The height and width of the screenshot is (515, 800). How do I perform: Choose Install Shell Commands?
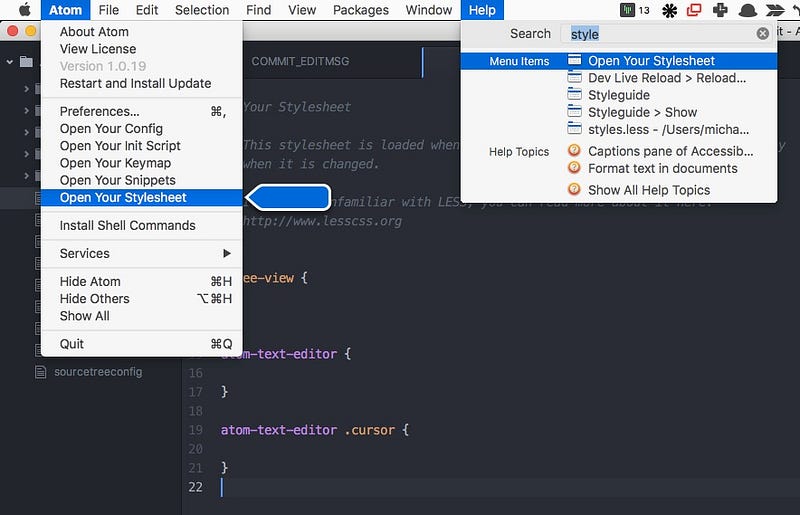coord(141,226)
